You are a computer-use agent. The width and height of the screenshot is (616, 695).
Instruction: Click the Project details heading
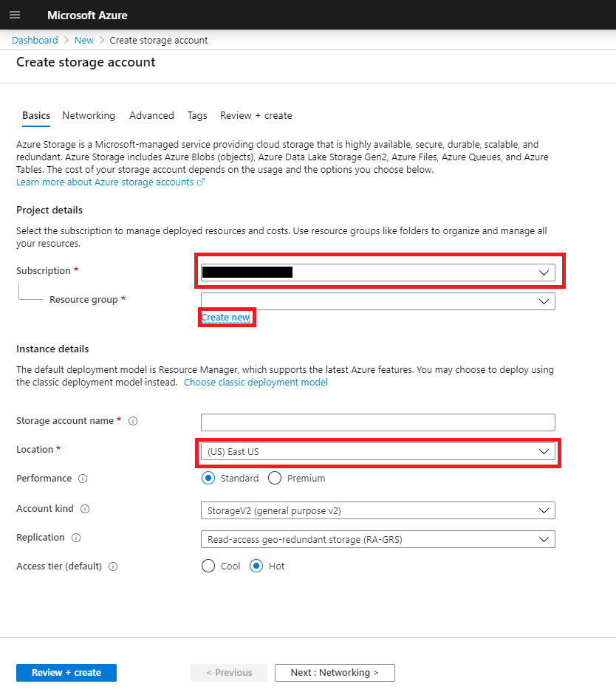pos(49,210)
